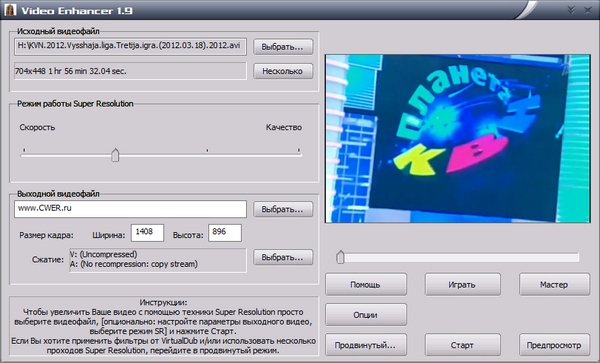Click the Video Enhancer app icon in title bar
Screen dimensions: 600x363
[x=10, y=10]
